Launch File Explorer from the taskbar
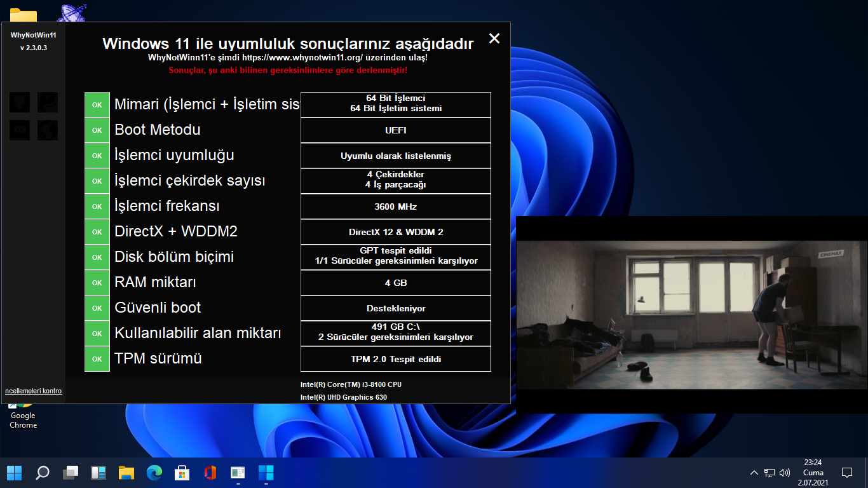 click(x=126, y=473)
